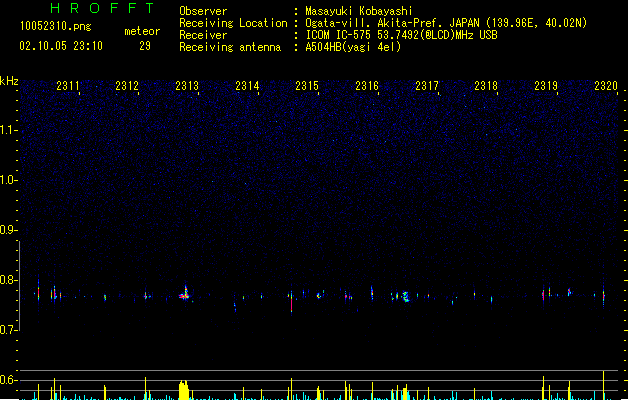Click the large meteor echo below 2313
Viewport: 629px width, 400px height.
coord(185,294)
